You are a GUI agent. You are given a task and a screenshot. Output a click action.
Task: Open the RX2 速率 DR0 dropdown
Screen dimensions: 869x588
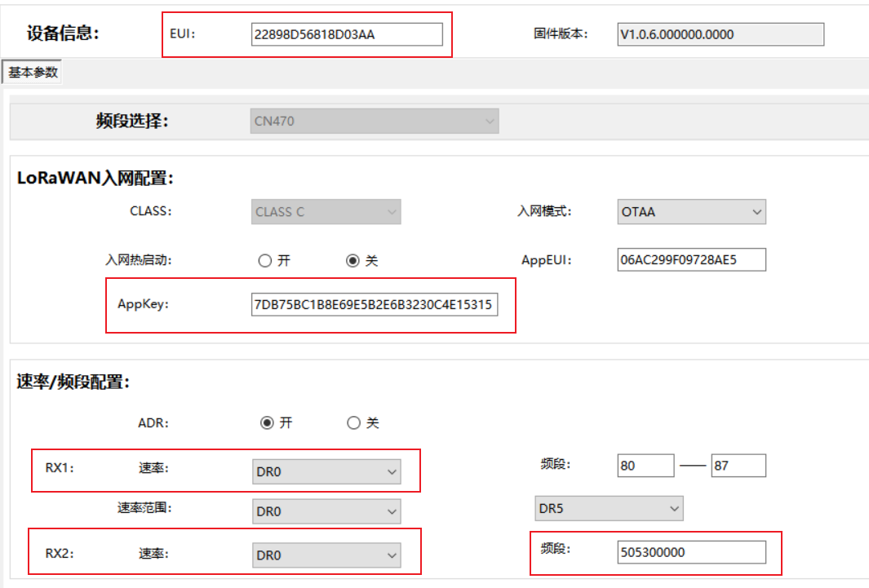tap(326, 555)
